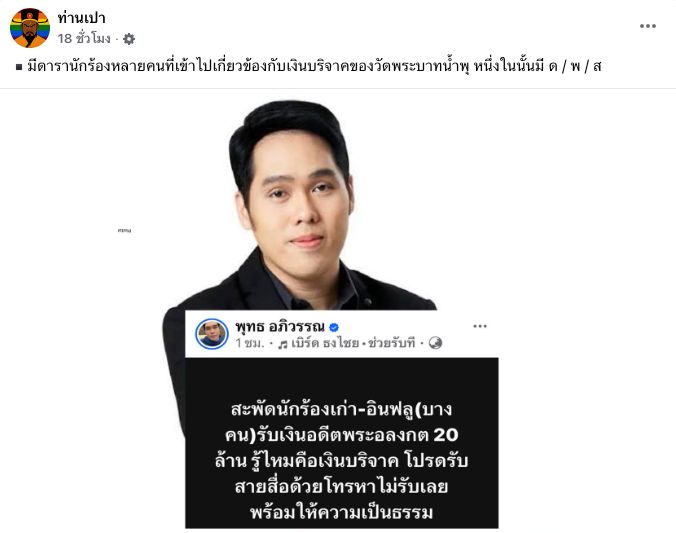676x533 pixels.
Task: Click the พุทธ อภิวรรณ profile name
Action: coord(280,326)
